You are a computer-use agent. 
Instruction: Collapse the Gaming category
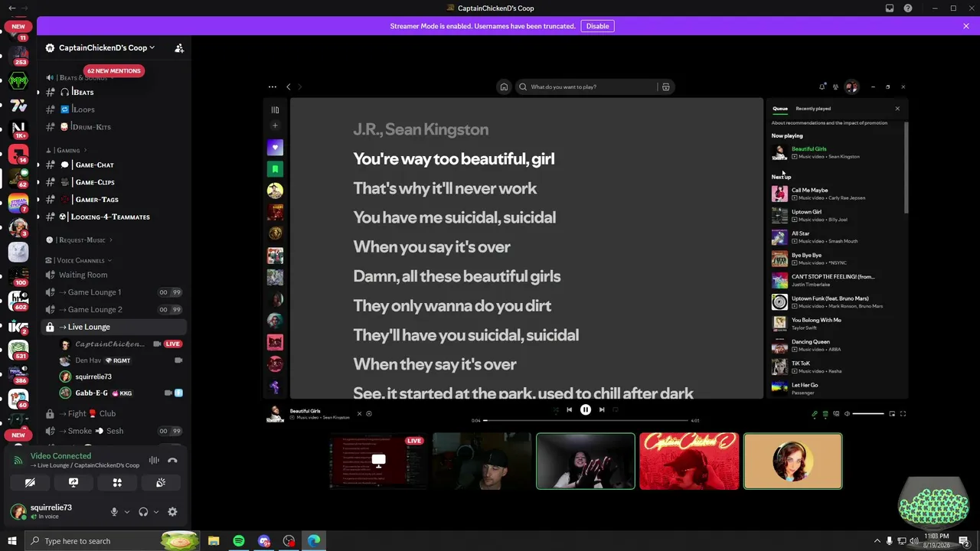click(x=67, y=150)
